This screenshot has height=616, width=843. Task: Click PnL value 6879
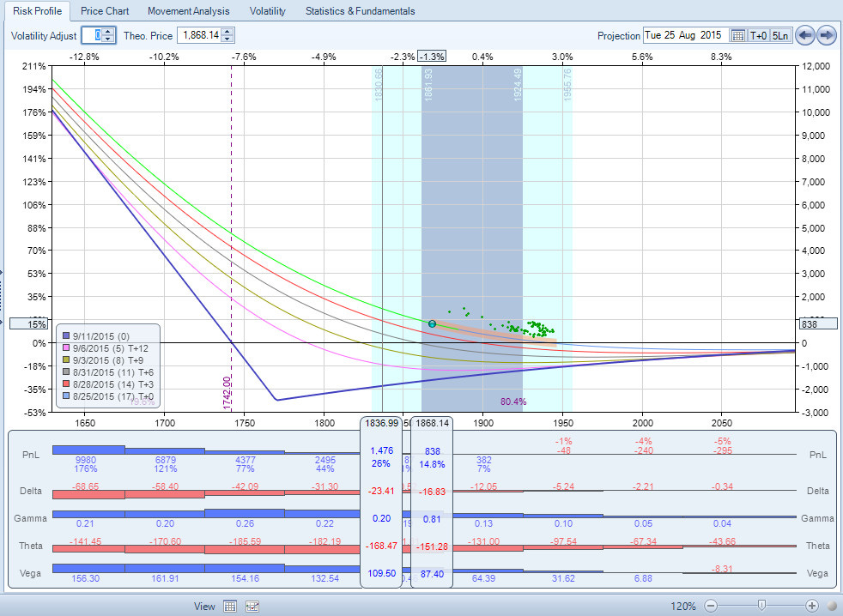166,460
